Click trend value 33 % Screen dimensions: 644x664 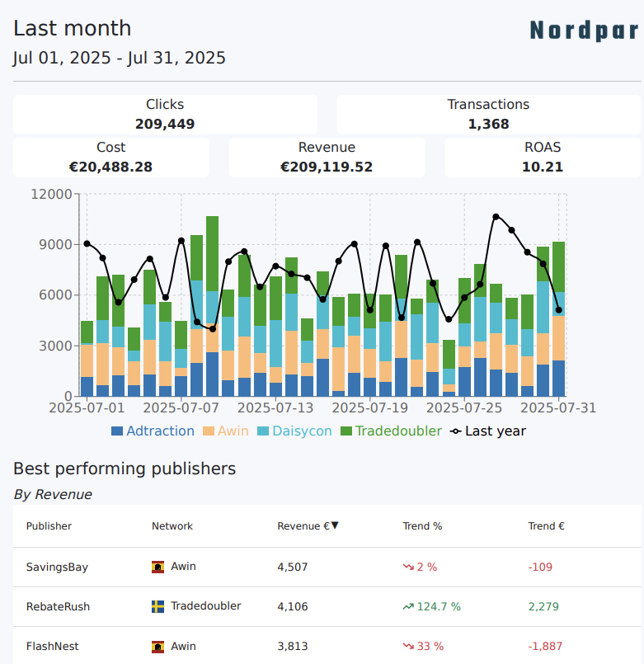tap(430, 646)
